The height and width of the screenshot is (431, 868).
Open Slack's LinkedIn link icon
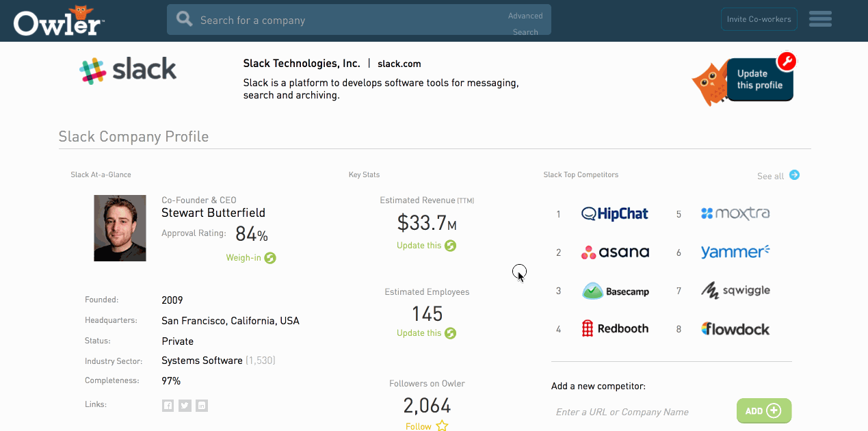[x=202, y=406]
